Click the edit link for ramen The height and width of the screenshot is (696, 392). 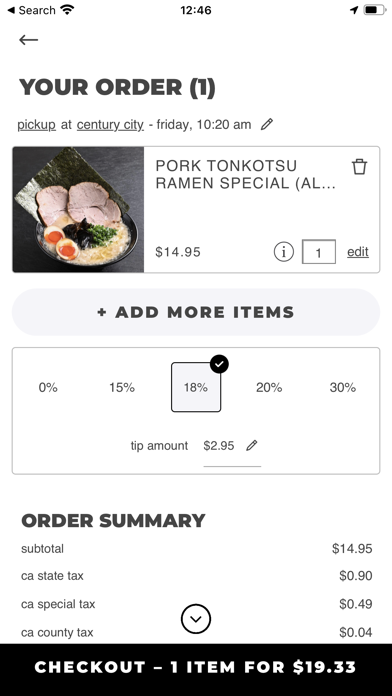pyautogui.click(x=358, y=252)
